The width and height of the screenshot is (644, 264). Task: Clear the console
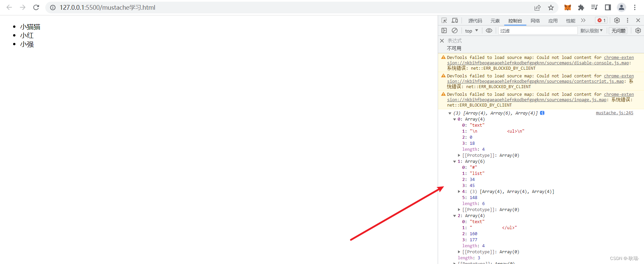click(454, 30)
